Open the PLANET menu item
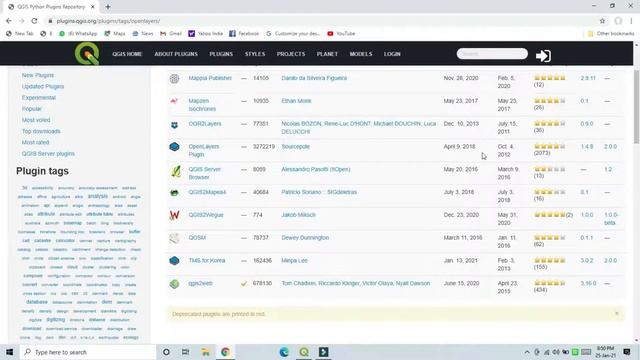The image size is (640, 360). tap(327, 54)
